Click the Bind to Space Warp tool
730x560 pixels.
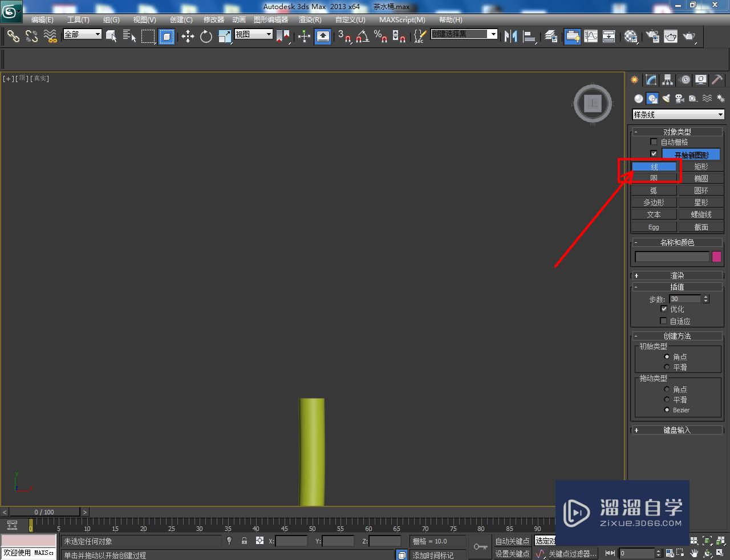pos(50,36)
